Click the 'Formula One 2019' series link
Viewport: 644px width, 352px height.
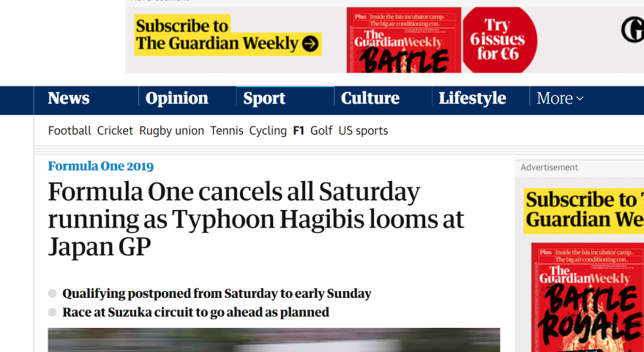click(x=101, y=166)
